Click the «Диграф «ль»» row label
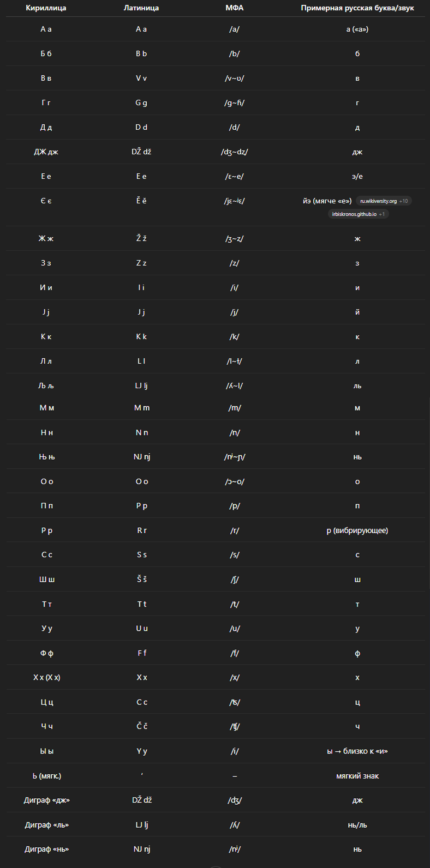 pos(47,825)
